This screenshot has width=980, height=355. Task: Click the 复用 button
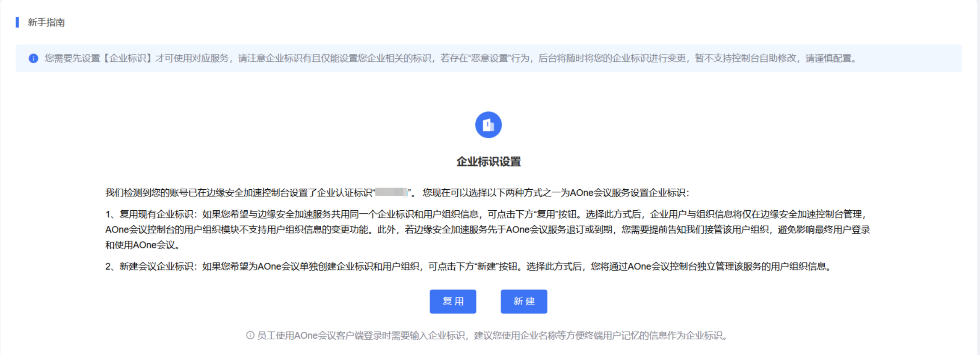pos(453,301)
